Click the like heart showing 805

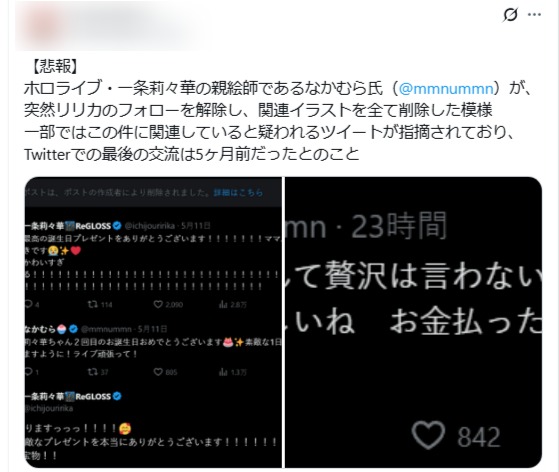pos(158,372)
